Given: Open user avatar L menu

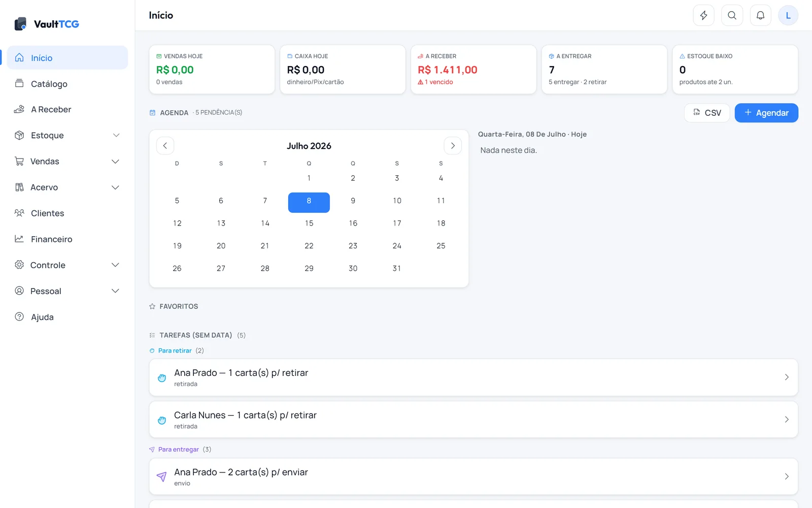Looking at the screenshot, I should (x=788, y=15).
